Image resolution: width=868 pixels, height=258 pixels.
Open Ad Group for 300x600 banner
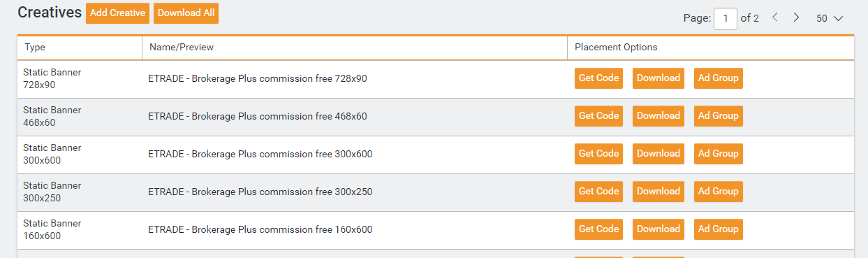tap(719, 154)
